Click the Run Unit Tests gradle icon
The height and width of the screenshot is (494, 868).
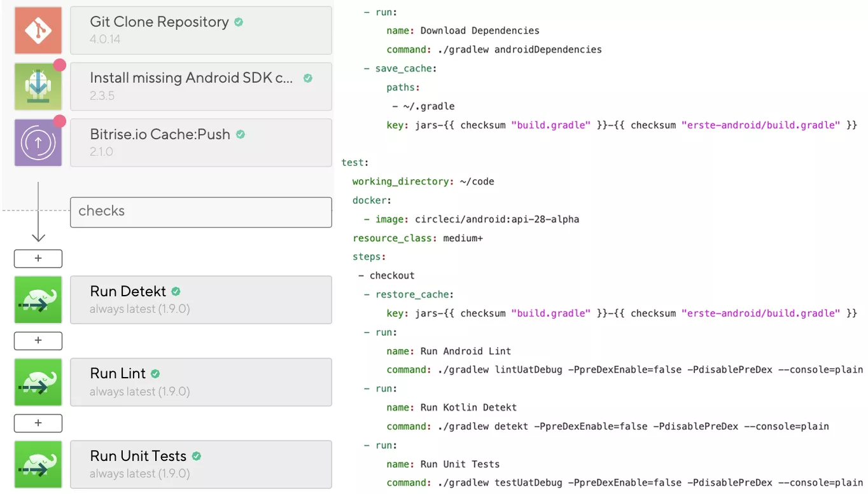(38, 464)
